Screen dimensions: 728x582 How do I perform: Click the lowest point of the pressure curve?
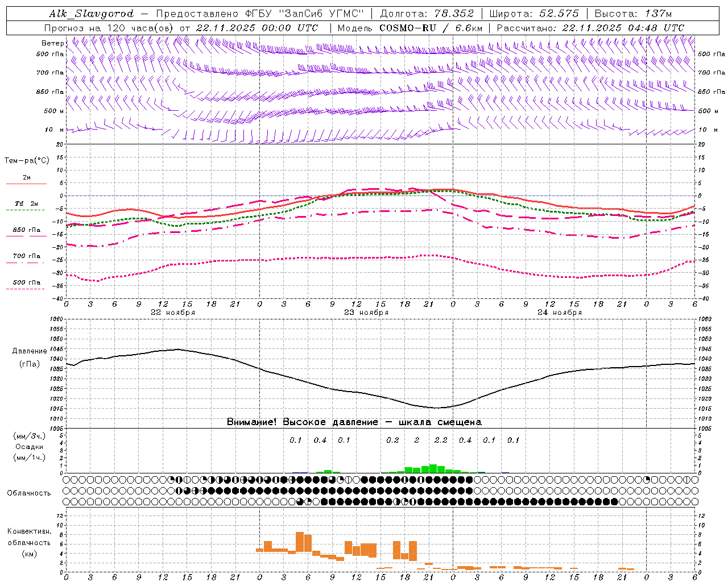pos(436,408)
